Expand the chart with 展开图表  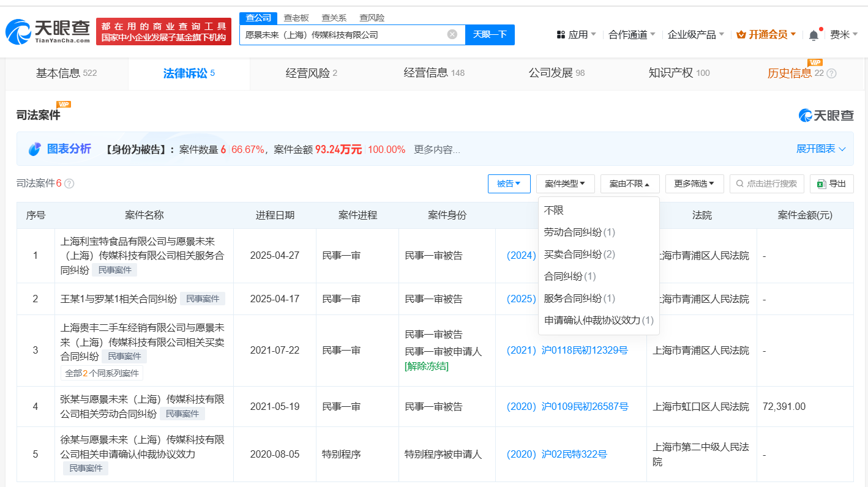tap(821, 149)
